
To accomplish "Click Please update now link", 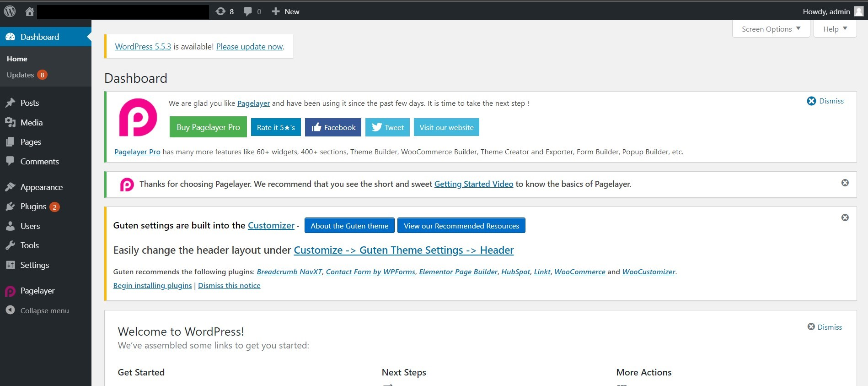I will point(250,46).
